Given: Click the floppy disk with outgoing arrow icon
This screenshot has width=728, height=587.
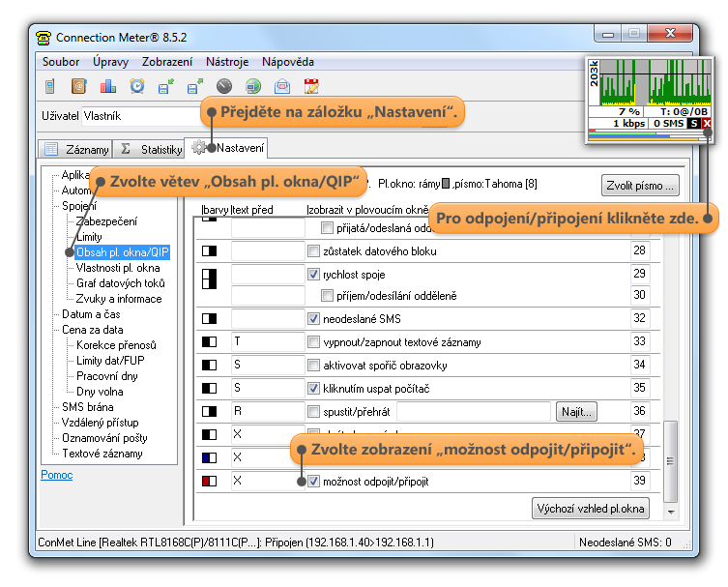Looking at the screenshot, I should tap(195, 86).
